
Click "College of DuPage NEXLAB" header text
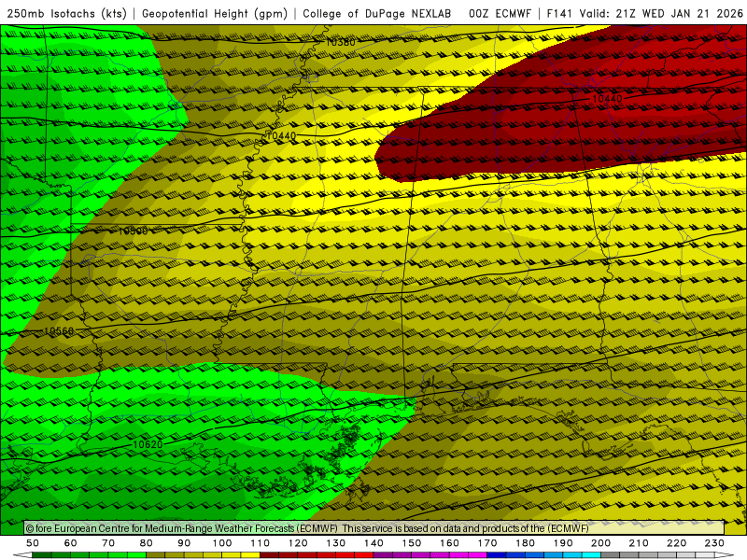376,14
